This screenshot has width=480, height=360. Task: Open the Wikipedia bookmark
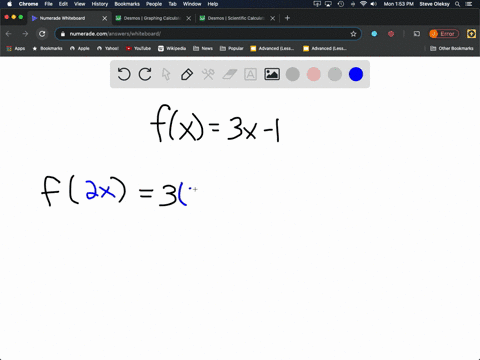[172, 48]
